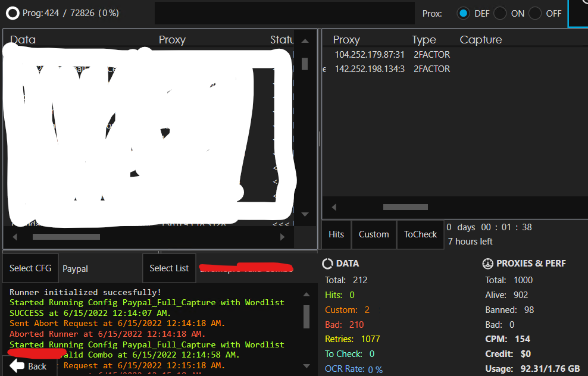Click the OCR Rate: 0 % stat
Image resolution: width=588 pixels, height=376 pixels.
pos(354,369)
